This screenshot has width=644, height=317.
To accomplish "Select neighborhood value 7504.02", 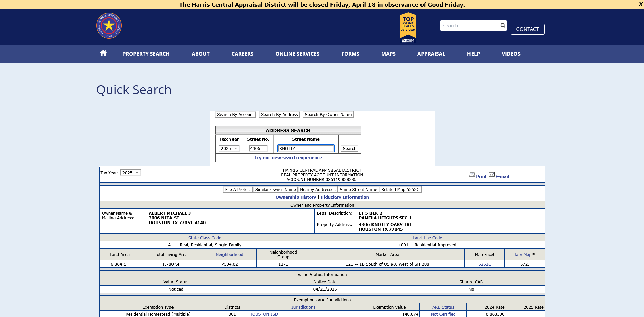I will [230, 264].
